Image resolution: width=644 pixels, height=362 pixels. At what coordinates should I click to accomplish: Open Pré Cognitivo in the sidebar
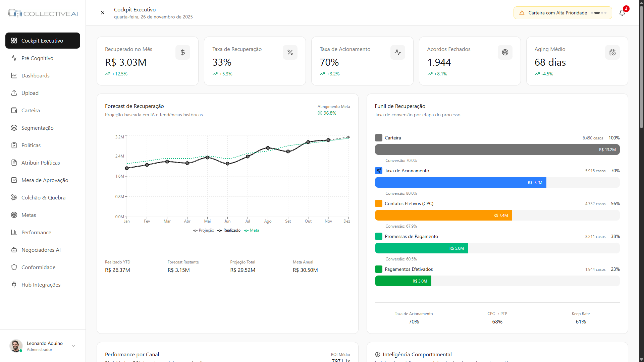pyautogui.click(x=37, y=58)
